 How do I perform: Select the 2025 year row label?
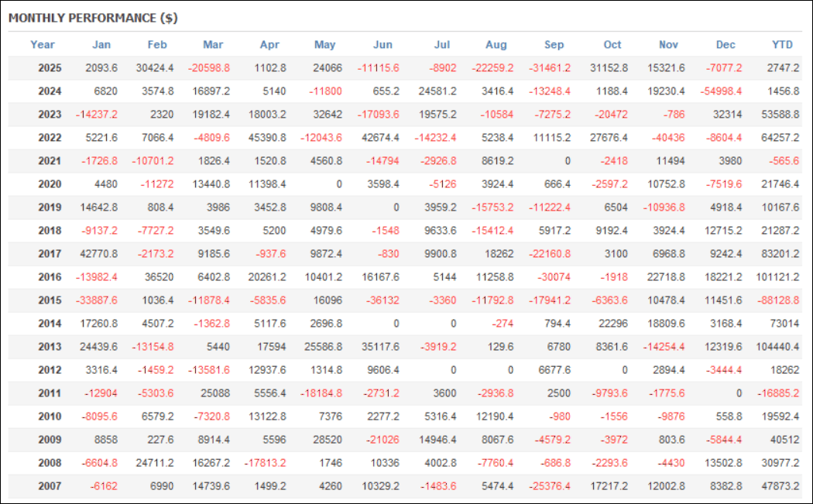(50, 68)
